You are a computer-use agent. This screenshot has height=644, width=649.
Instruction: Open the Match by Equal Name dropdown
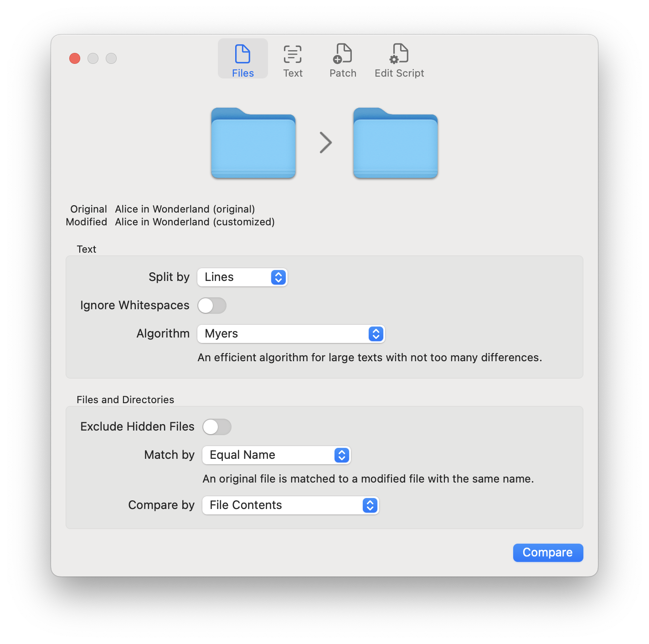click(x=276, y=455)
